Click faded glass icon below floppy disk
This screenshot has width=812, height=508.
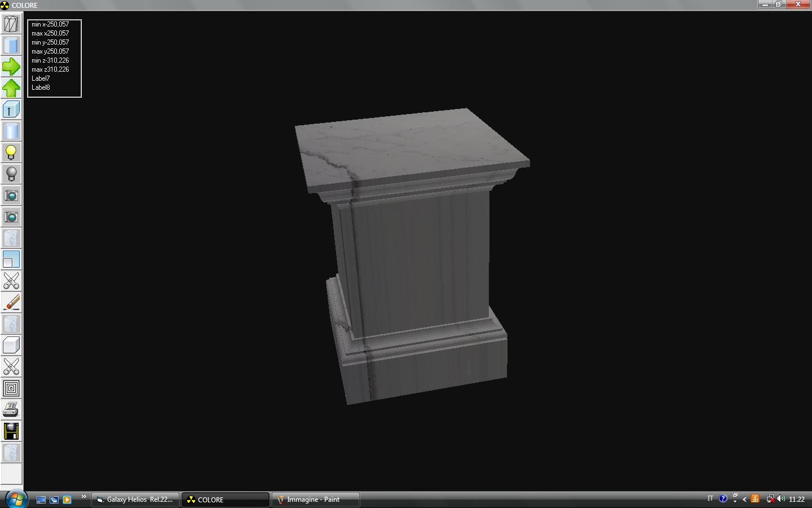[11, 453]
